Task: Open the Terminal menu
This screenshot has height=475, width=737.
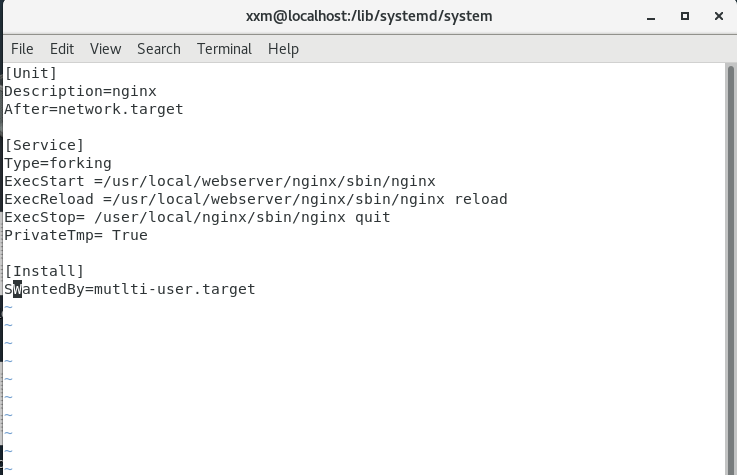Action: click(224, 49)
